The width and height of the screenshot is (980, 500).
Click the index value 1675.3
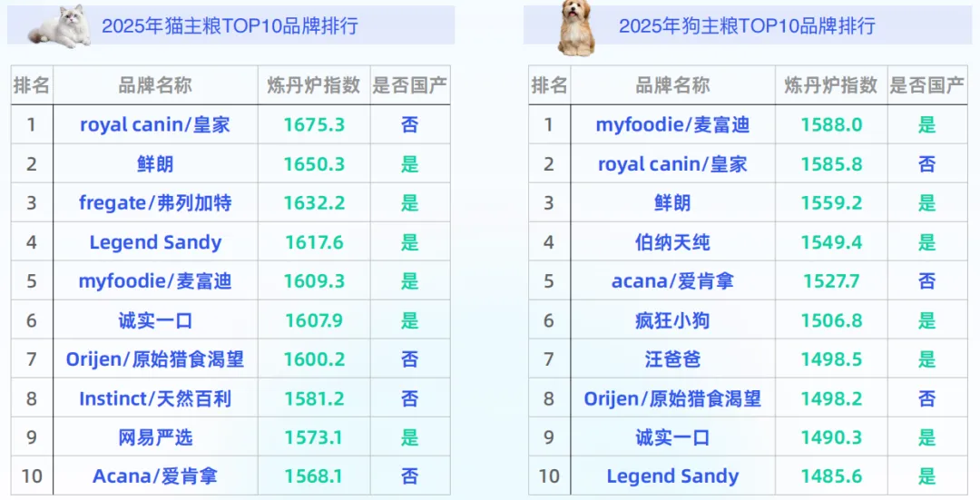pos(314,125)
